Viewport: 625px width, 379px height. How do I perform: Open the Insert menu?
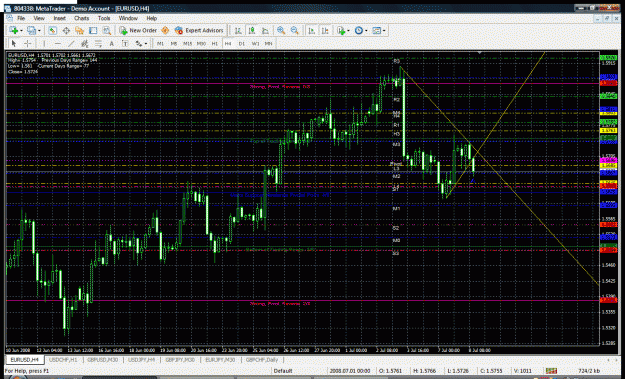(x=59, y=18)
